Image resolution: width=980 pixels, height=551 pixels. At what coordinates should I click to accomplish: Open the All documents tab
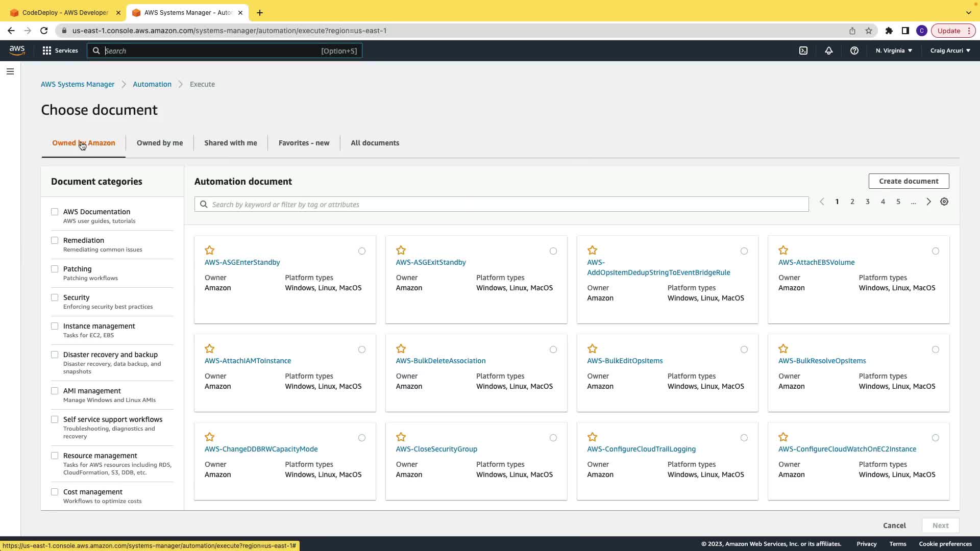pos(375,143)
